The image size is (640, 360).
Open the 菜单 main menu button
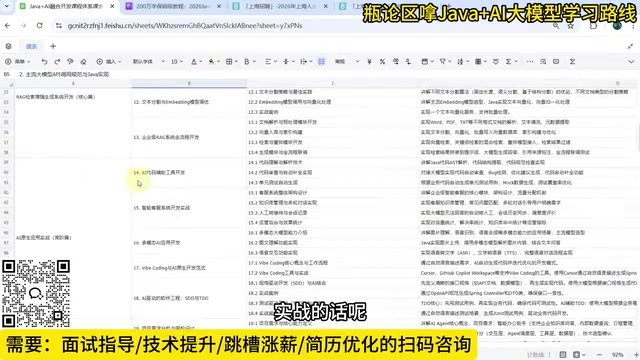point(18,62)
